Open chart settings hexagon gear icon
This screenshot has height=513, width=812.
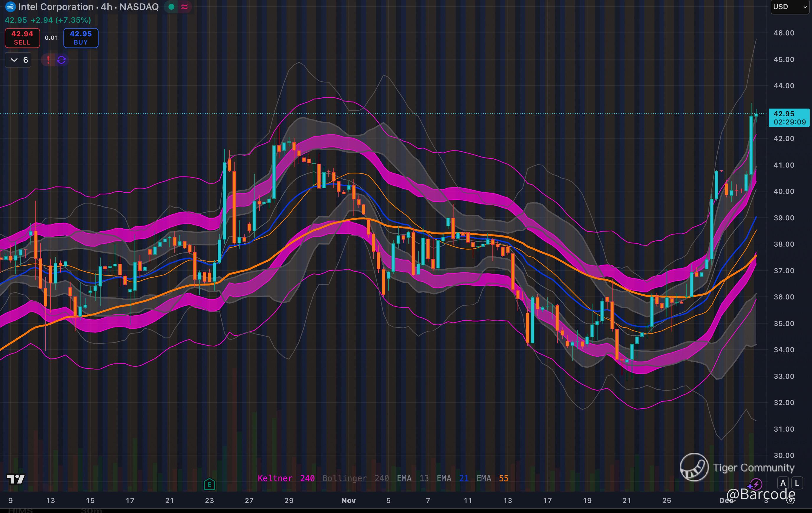pos(790,500)
